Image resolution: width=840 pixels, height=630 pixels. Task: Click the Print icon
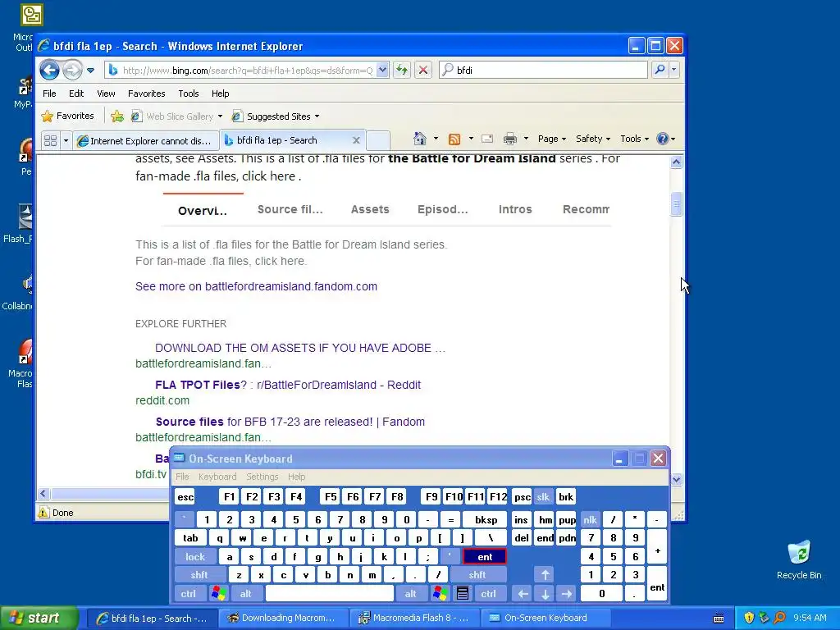[510, 139]
